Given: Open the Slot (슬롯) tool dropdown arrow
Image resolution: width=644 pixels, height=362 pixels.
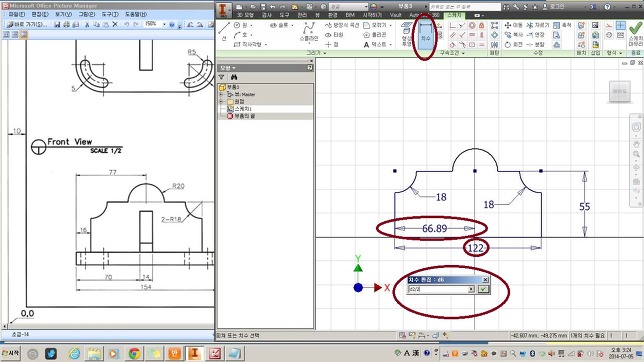Looking at the screenshot, I should click(292, 25).
